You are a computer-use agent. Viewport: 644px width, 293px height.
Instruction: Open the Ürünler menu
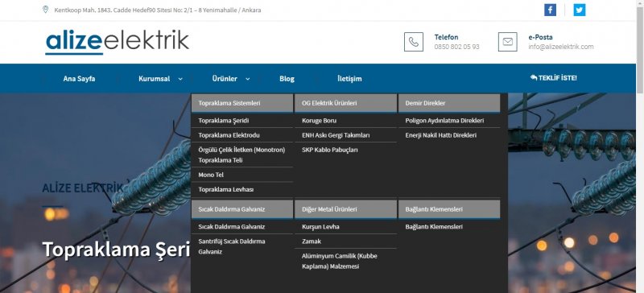tap(225, 79)
